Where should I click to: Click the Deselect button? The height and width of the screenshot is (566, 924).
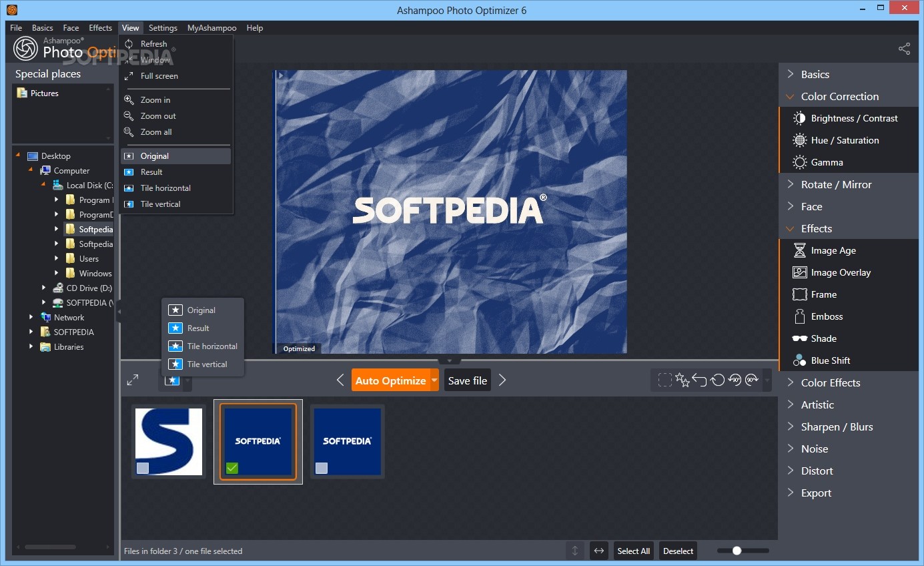pyautogui.click(x=678, y=551)
